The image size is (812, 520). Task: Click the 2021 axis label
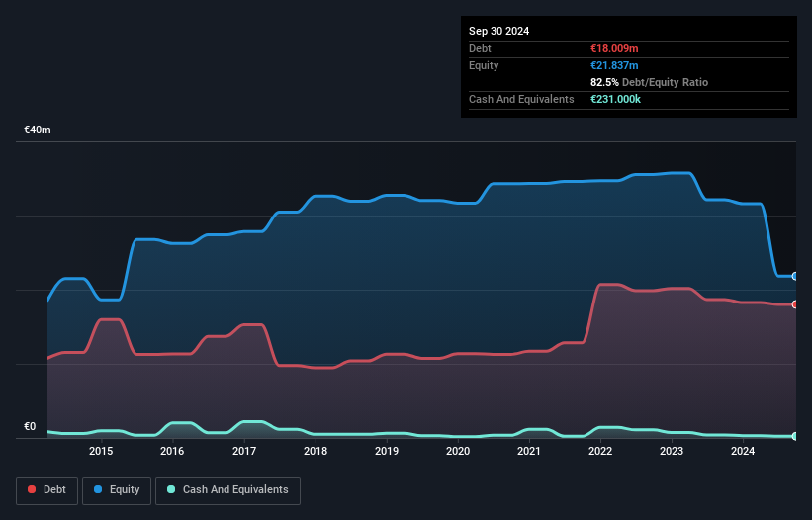[529, 451]
